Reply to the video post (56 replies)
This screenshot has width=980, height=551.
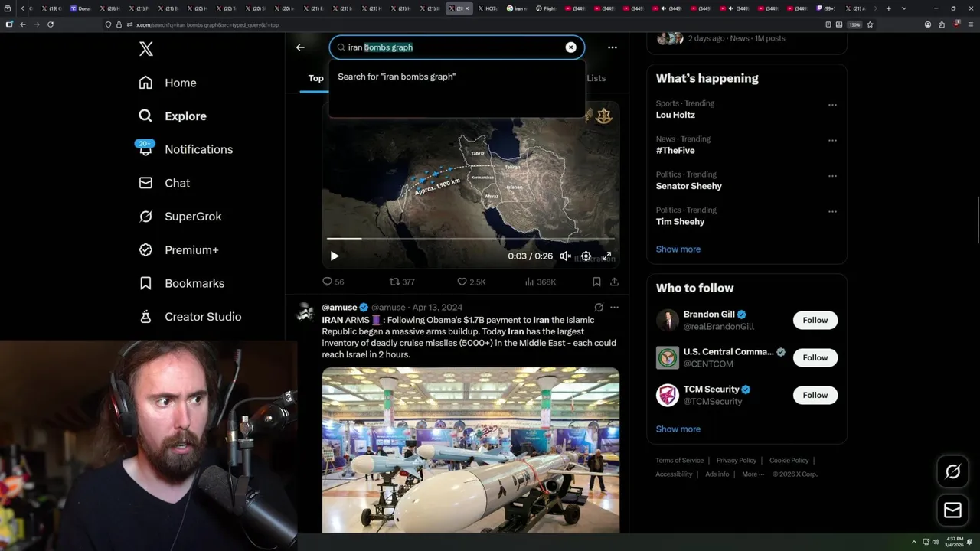(333, 282)
